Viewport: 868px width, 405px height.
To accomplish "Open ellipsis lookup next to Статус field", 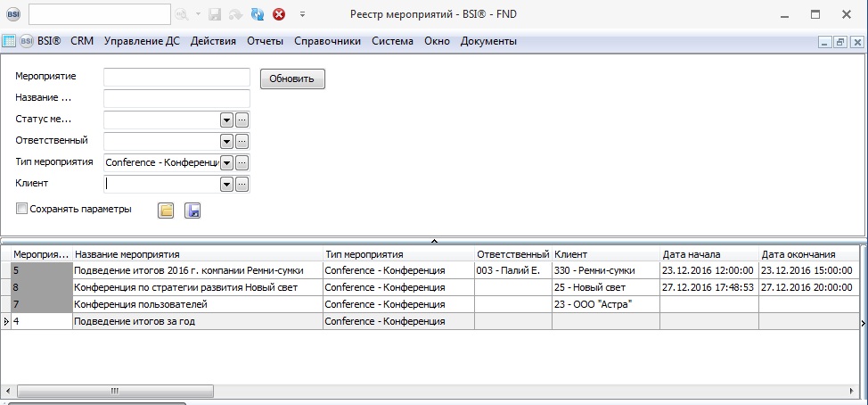I will [x=242, y=120].
